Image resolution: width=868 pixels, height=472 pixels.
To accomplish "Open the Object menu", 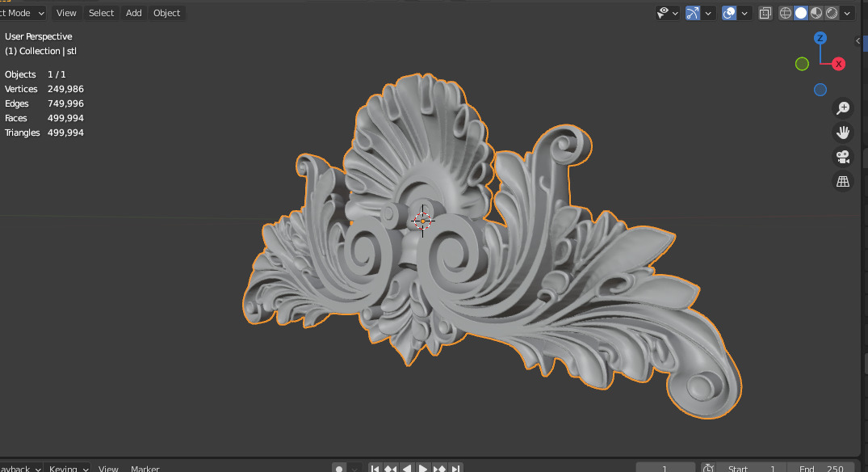I will click(166, 13).
